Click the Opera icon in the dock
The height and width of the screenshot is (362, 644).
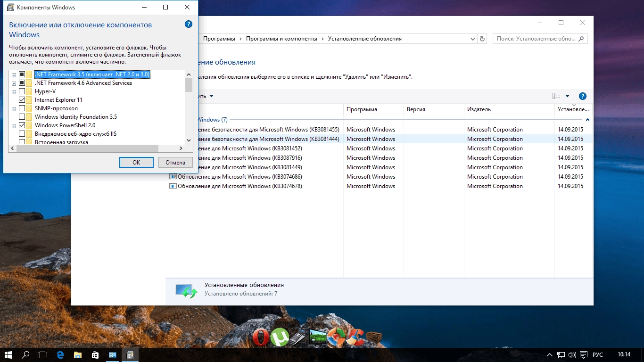coord(260,337)
